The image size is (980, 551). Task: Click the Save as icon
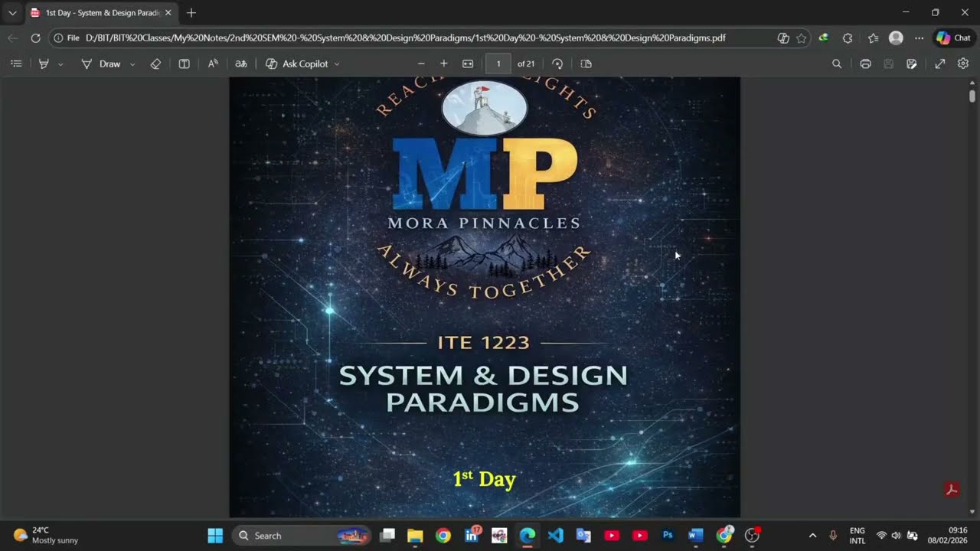[x=912, y=64]
